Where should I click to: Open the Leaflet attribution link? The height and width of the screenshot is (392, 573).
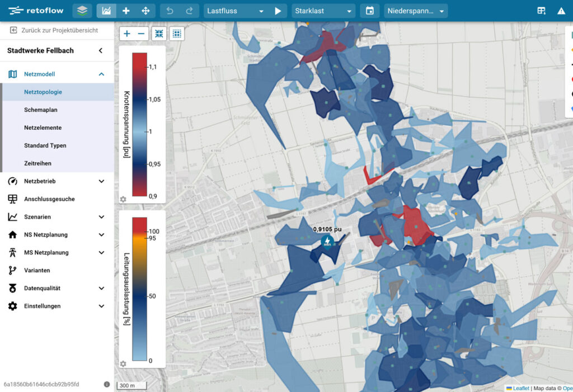pos(521,388)
